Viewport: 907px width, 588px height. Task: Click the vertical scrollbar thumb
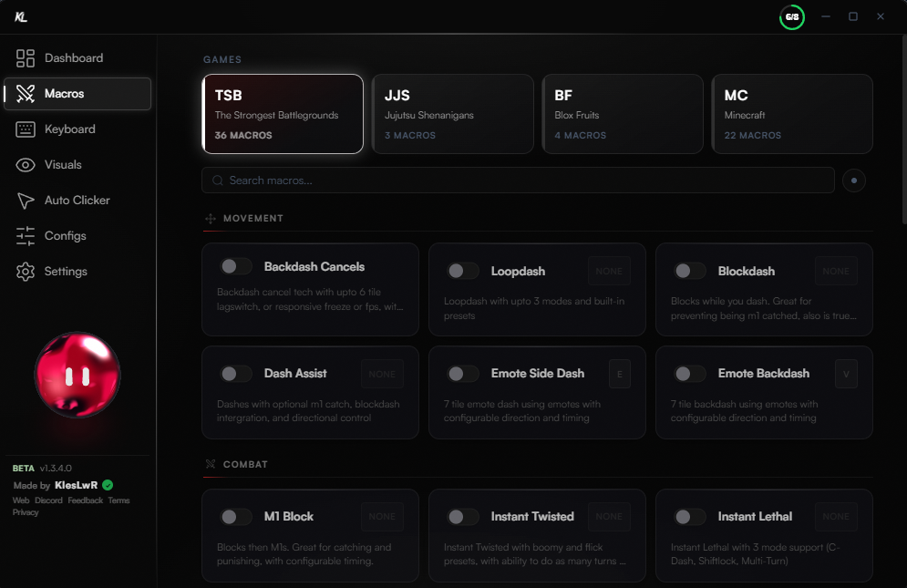[904, 129]
